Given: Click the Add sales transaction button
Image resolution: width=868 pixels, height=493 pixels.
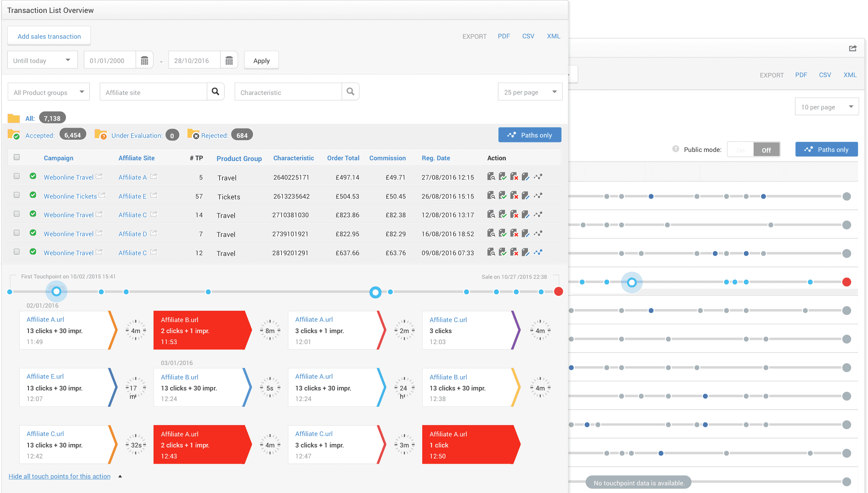Looking at the screenshot, I should [49, 36].
